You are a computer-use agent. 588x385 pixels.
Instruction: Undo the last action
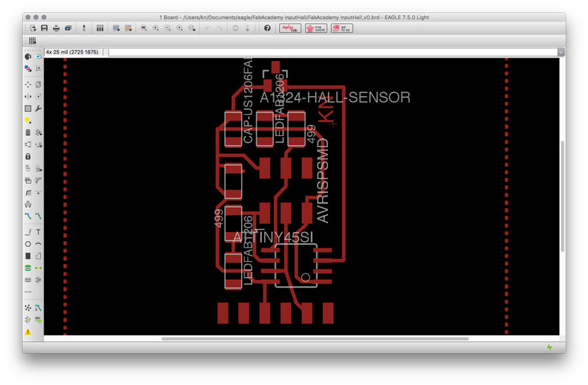tap(207, 28)
